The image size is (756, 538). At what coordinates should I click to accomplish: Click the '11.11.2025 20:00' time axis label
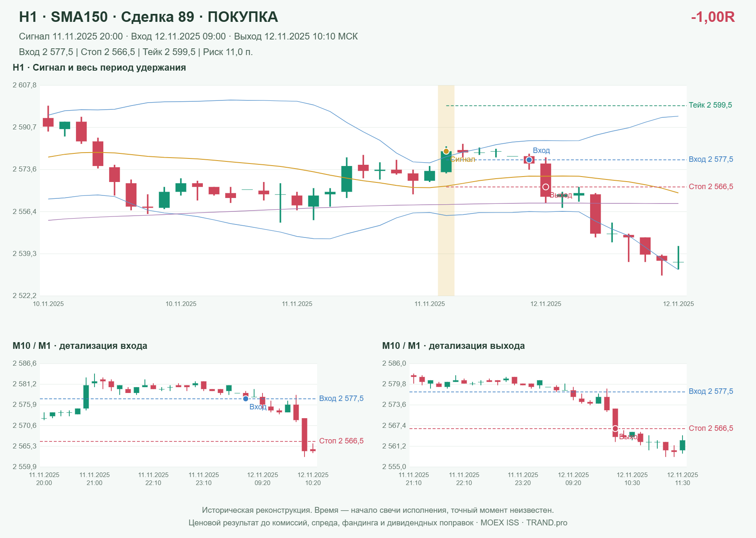pos(44,479)
